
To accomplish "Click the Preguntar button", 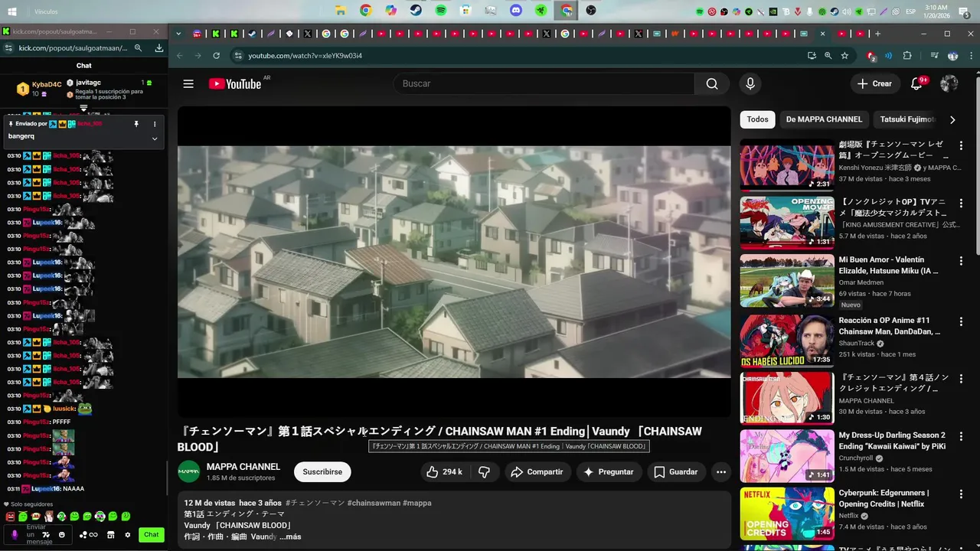I will 608,471.
